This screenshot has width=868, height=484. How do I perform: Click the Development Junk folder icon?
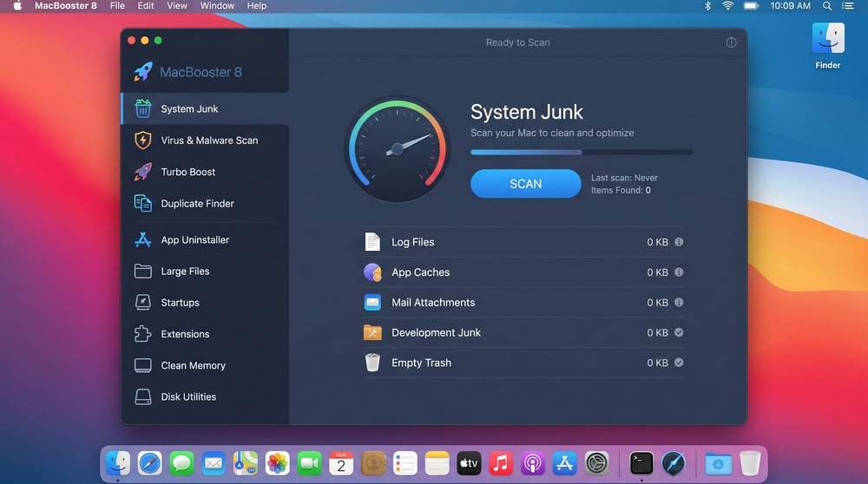[x=372, y=332]
